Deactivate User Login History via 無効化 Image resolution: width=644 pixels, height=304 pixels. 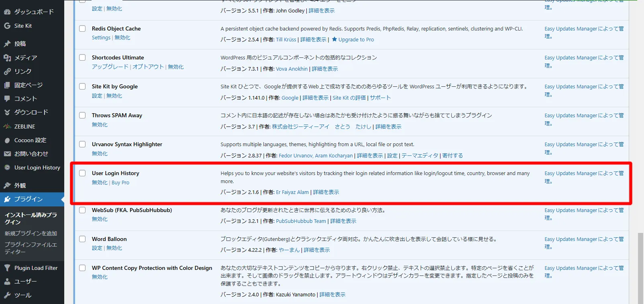pos(100,182)
